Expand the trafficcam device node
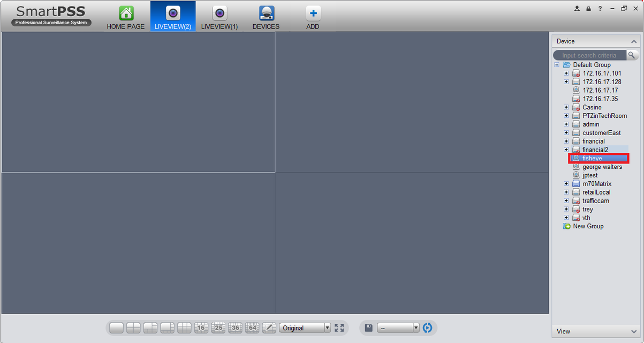Viewport: 644px width, 343px height. [x=566, y=201]
